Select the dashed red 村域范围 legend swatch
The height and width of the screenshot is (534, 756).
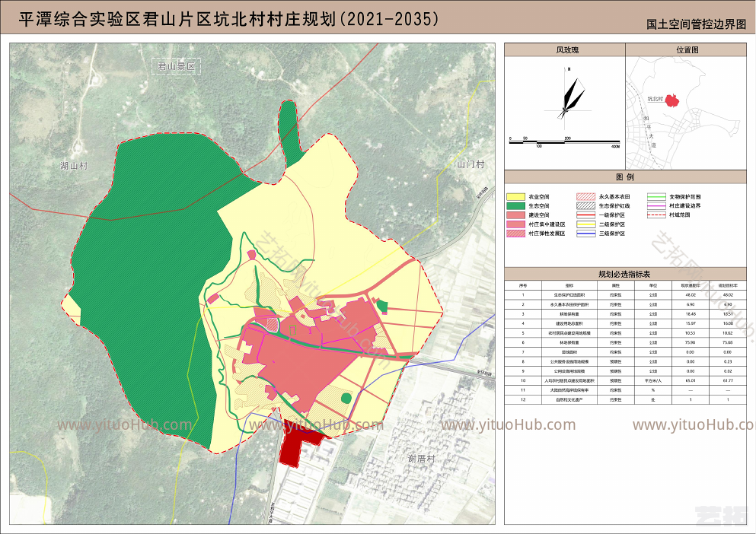pyautogui.click(x=656, y=215)
